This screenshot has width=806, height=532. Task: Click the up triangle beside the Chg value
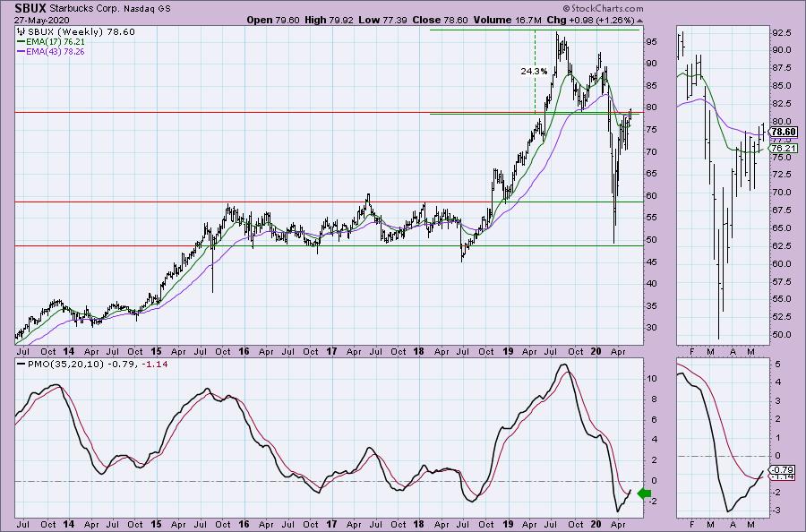click(639, 21)
